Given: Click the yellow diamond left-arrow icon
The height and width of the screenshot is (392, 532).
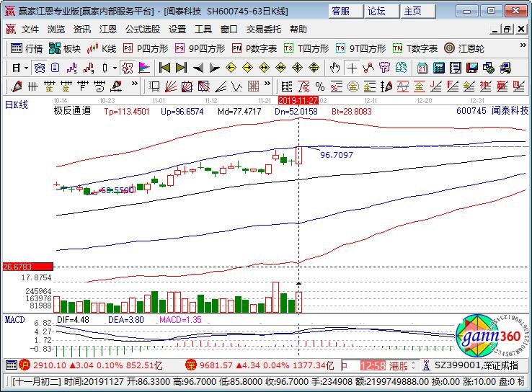Looking at the screenshot, I should pos(231,68).
